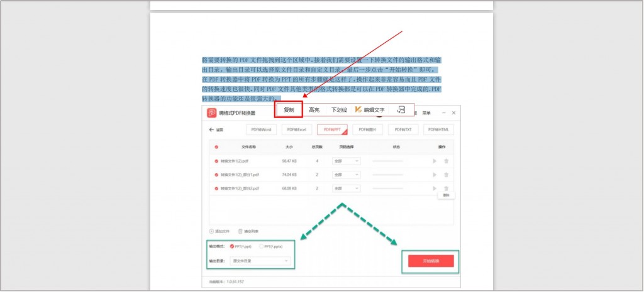Select the PDF转Word tab
644x292 pixels.
(261, 129)
